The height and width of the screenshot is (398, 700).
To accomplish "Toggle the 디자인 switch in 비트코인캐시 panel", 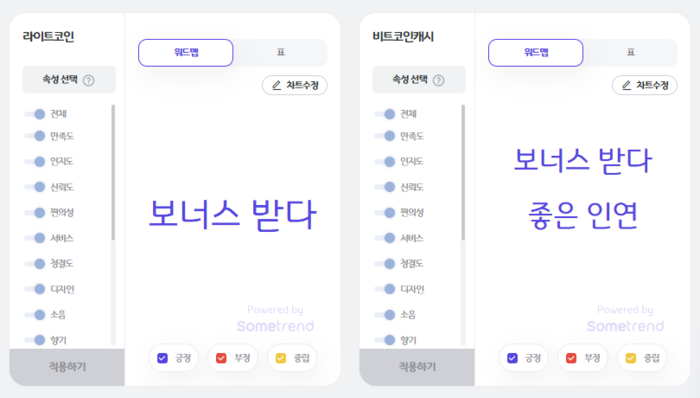I will (x=385, y=289).
